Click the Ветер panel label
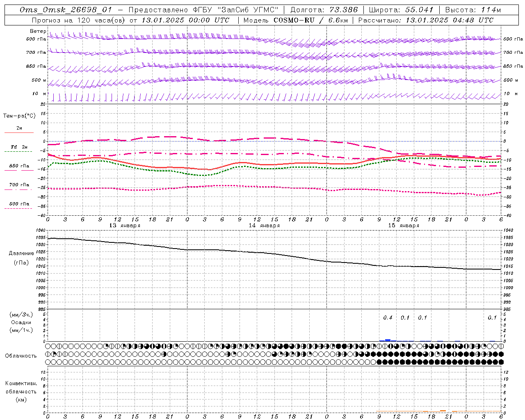 click(x=38, y=31)
